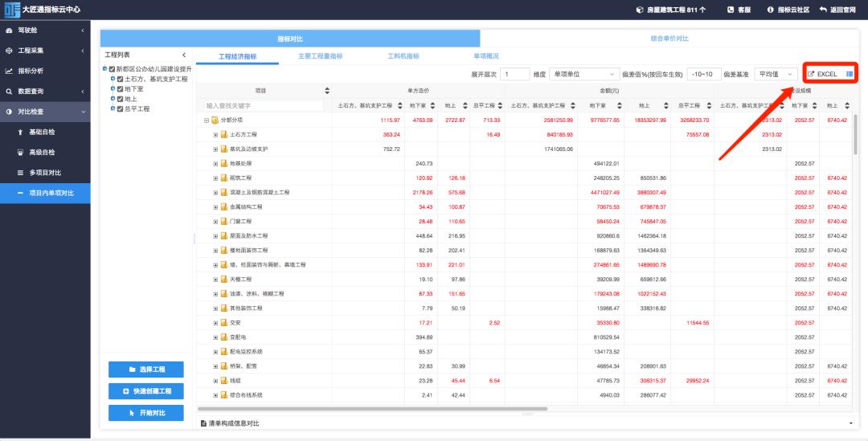Export the table with EXCEL button

[823, 74]
